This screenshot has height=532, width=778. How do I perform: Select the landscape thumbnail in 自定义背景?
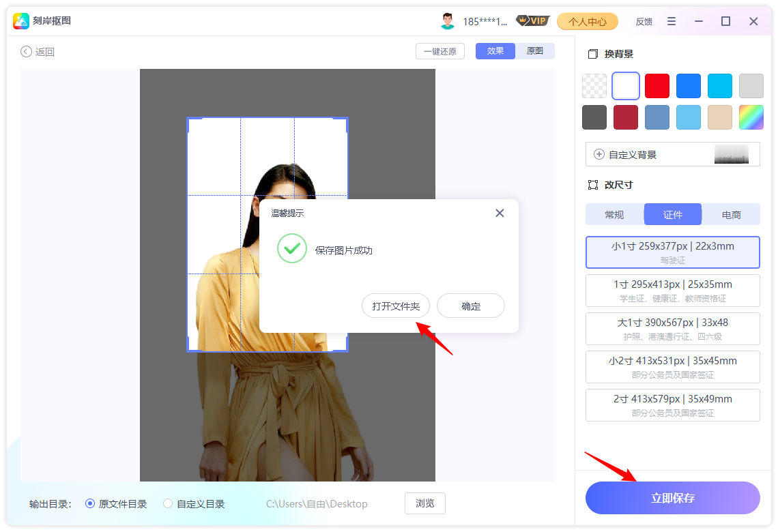(x=732, y=154)
